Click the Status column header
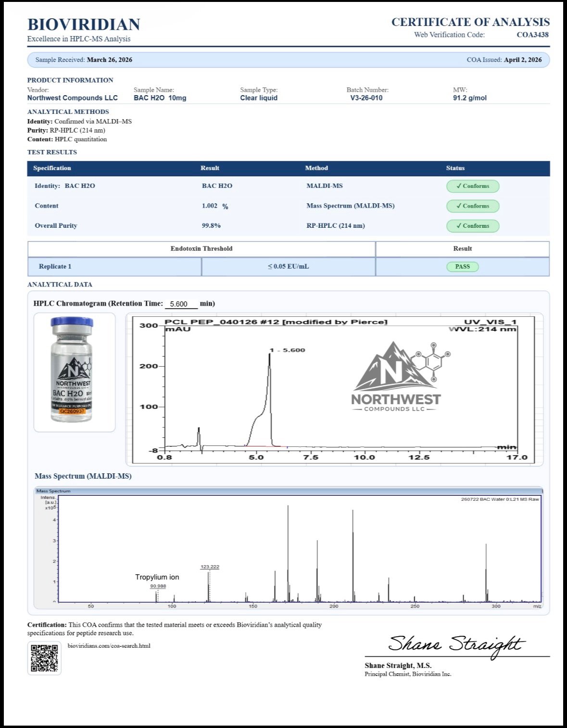The width and height of the screenshot is (567, 728). [455, 168]
